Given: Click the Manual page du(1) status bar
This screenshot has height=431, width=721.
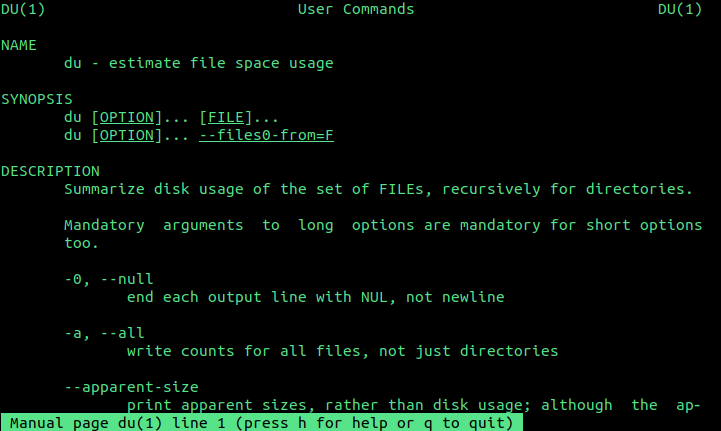Looking at the screenshot, I should click(x=262, y=423).
